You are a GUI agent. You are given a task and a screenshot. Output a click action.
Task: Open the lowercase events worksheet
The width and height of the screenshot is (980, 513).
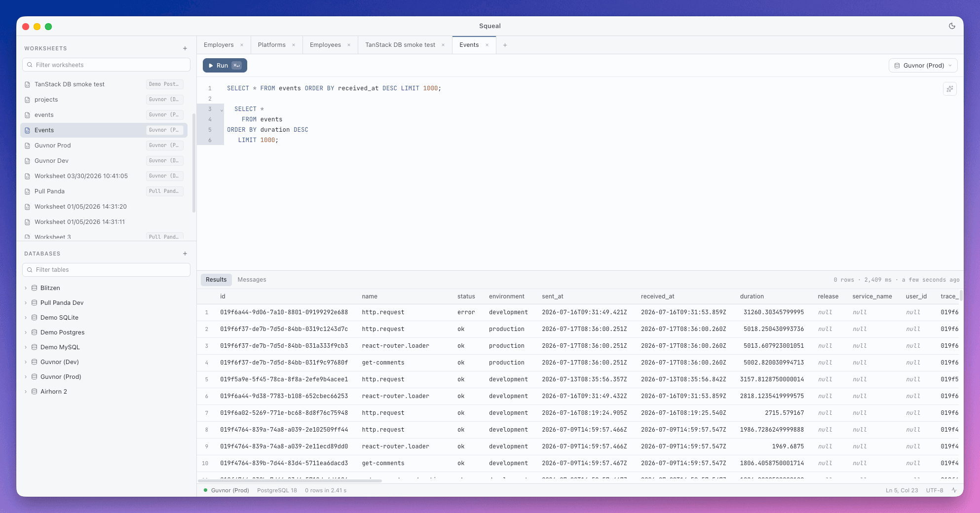coord(104,115)
